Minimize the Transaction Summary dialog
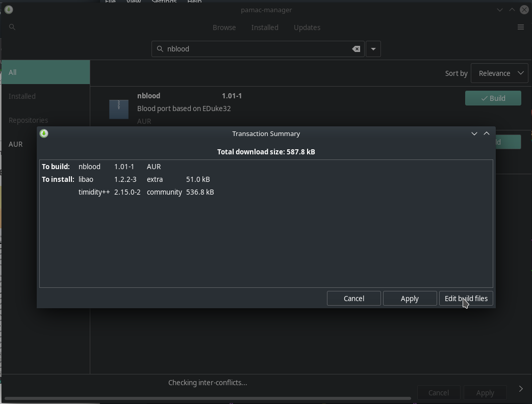Screen dimensions: 532x404 pyautogui.click(x=474, y=133)
